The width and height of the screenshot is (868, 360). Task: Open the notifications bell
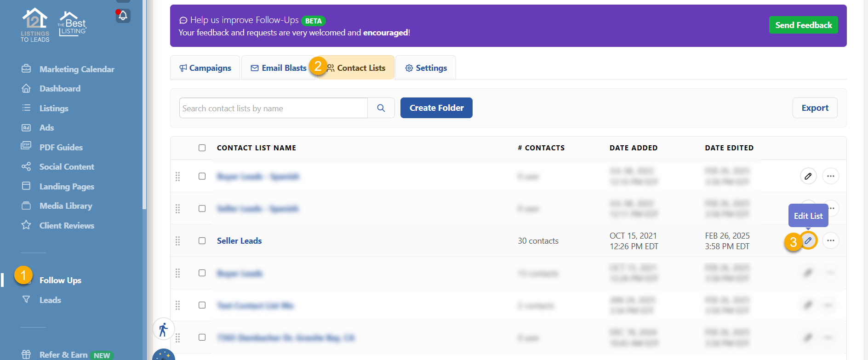pos(123,16)
